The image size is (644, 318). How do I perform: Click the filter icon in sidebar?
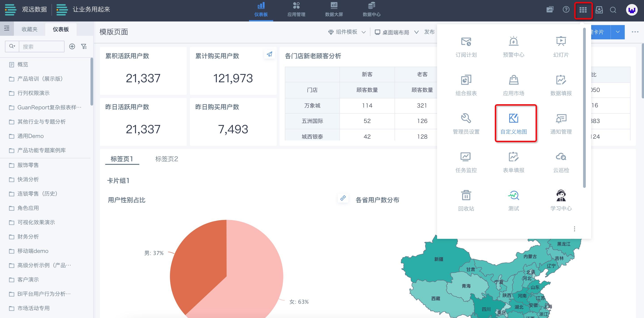tap(84, 47)
